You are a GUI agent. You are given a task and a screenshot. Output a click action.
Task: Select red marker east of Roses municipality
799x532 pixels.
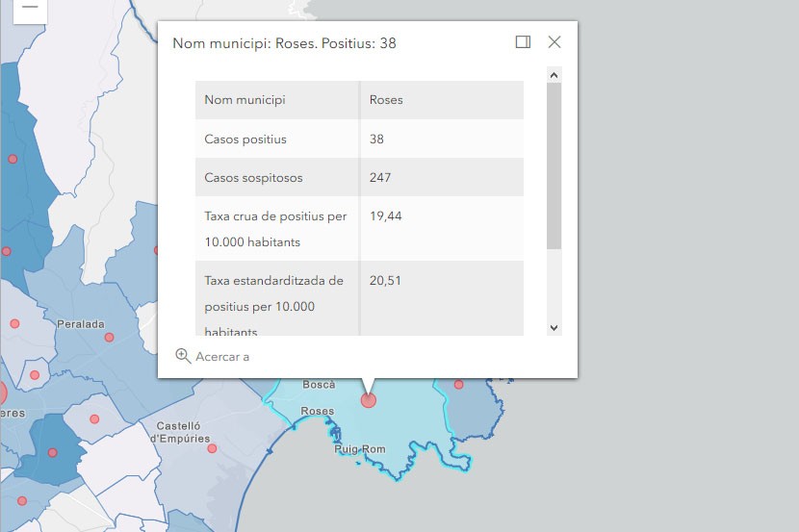(458, 385)
